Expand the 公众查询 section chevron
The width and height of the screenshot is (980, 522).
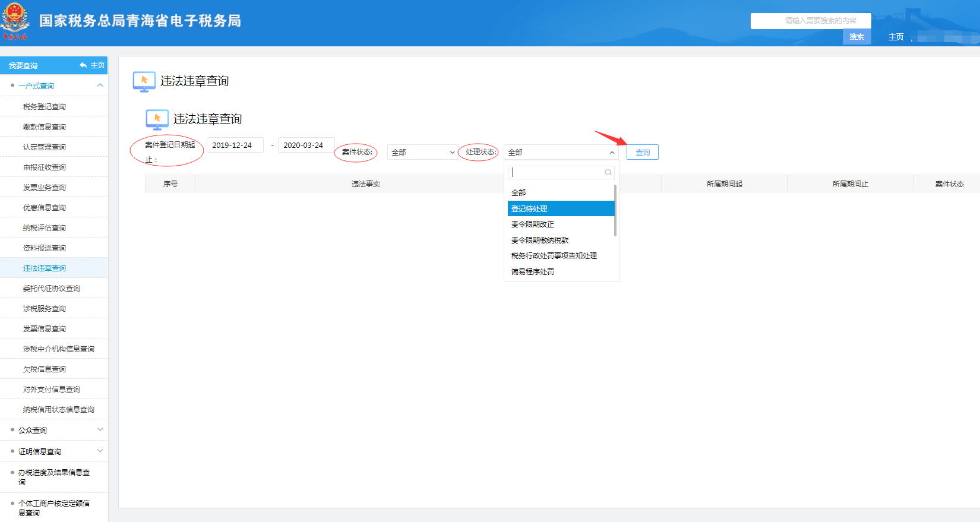coord(100,429)
